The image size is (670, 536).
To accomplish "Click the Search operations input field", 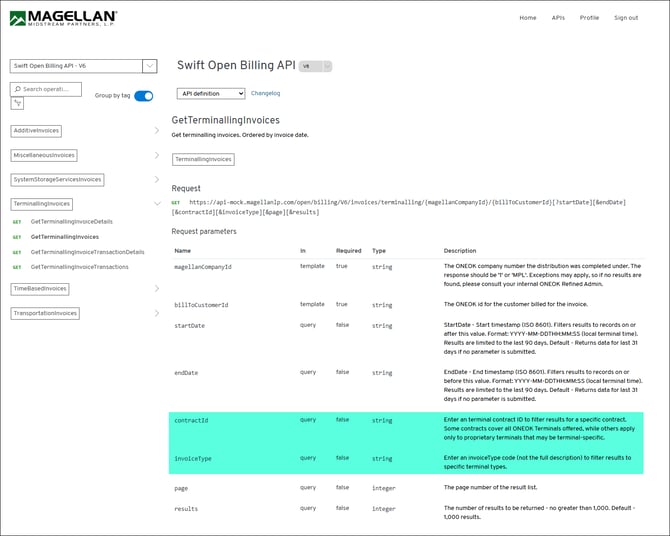I will 50,89.
